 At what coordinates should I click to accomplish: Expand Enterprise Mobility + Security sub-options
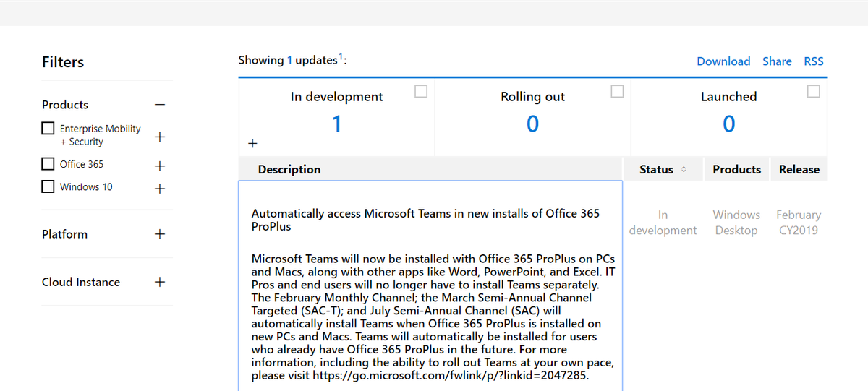tap(160, 136)
